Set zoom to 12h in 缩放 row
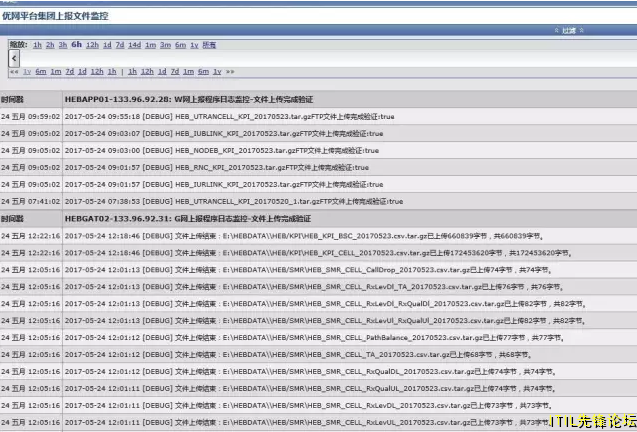 pyautogui.click(x=92, y=45)
